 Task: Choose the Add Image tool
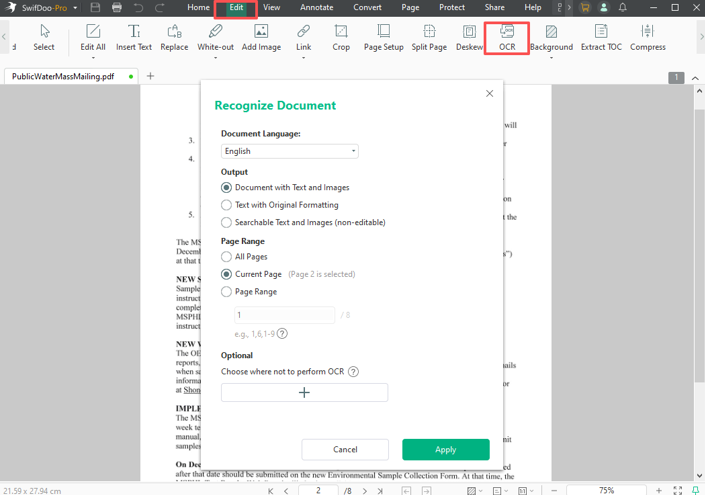coord(261,33)
